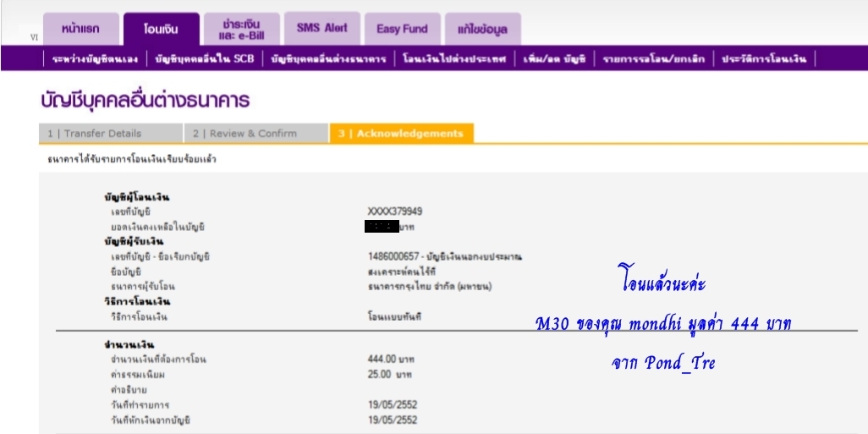This screenshot has height=434, width=868.
Task: Open the ชำระเงิน และ e-Bill tab
Action: click(242, 29)
